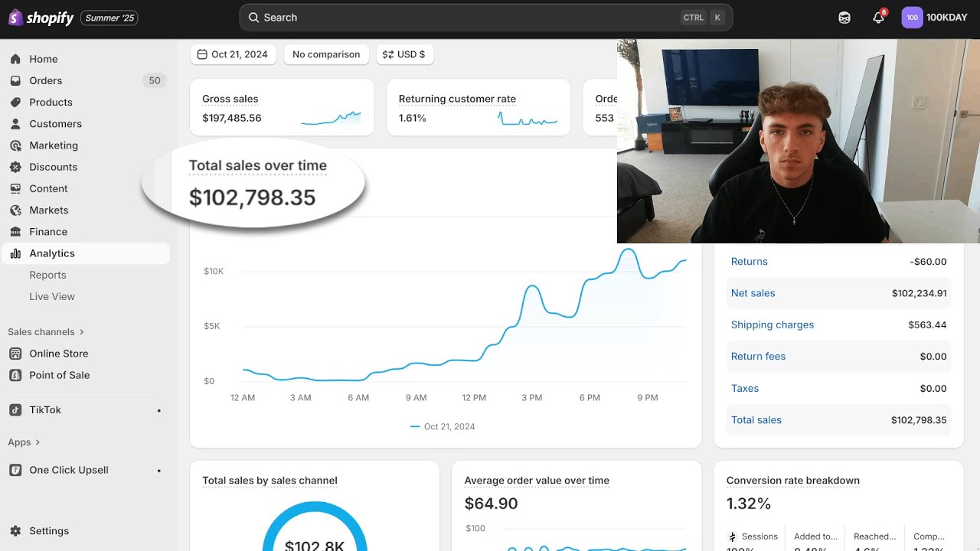
Task: Focus the Search field
Action: coord(485,18)
